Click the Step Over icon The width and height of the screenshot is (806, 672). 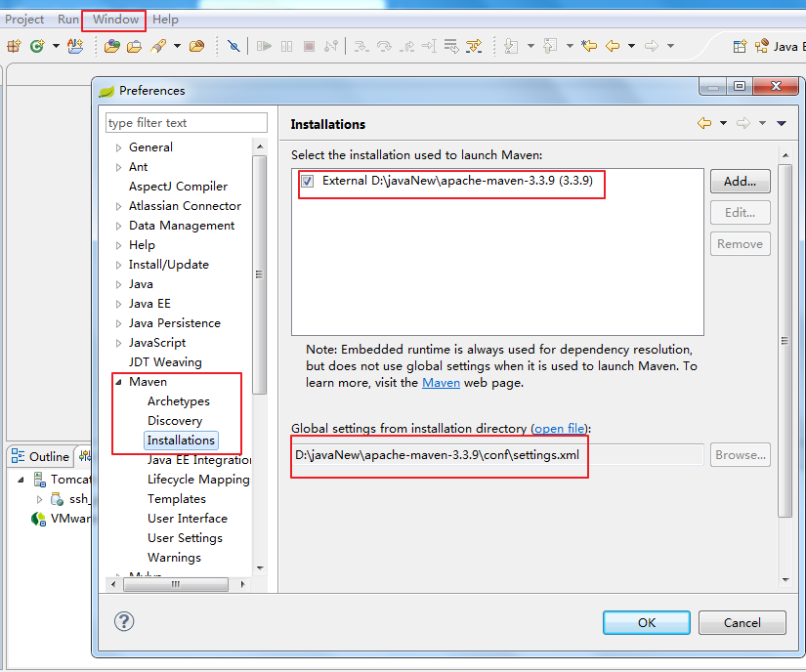pos(384,46)
